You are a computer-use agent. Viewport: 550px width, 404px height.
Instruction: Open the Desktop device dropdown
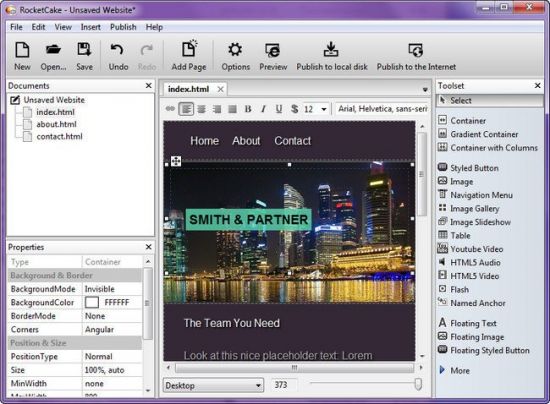(213, 385)
